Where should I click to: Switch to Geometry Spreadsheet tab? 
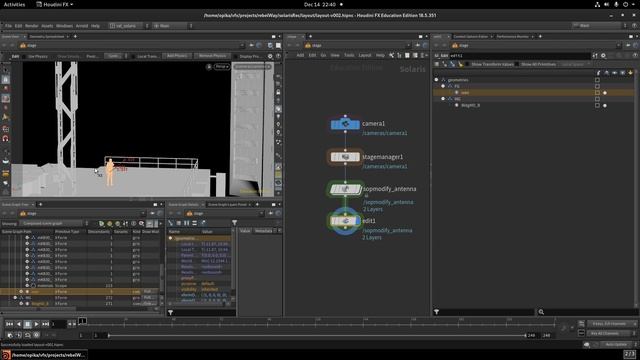(x=47, y=37)
